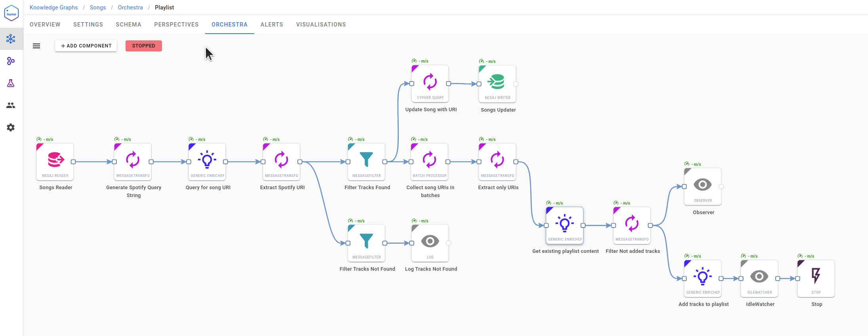Select the Filter Tracks Found funnel icon
The image size is (868, 336).
[366, 159]
